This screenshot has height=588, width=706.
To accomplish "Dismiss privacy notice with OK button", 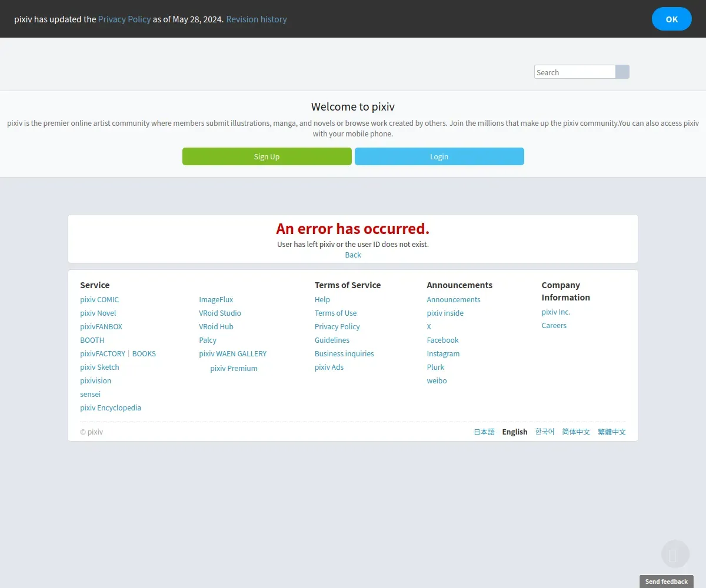I will pos(672,19).
